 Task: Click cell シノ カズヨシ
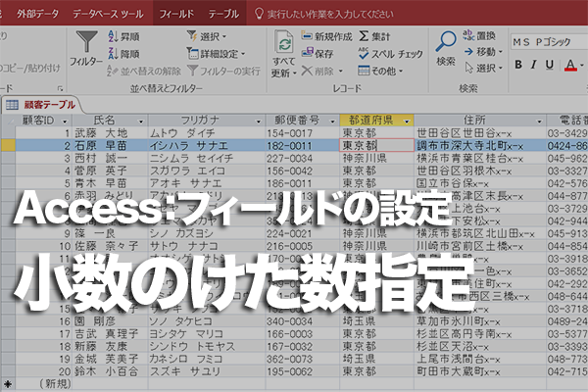point(207,233)
